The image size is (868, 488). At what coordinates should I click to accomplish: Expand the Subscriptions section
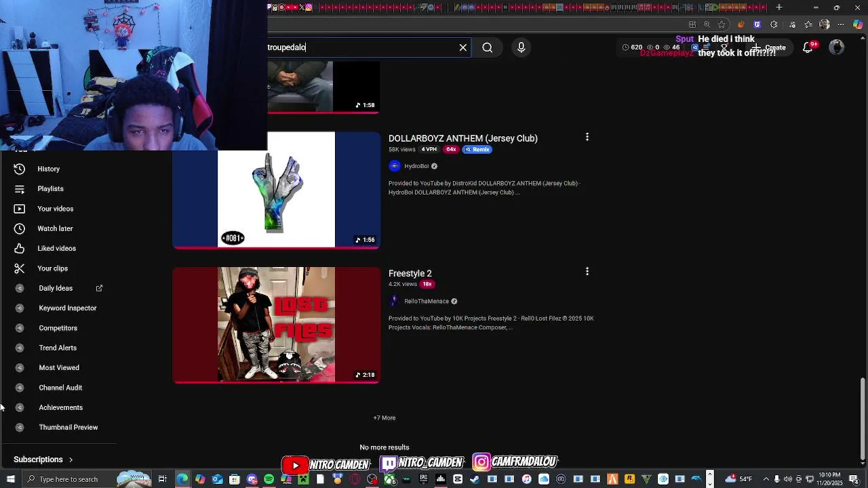[x=43, y=460]
